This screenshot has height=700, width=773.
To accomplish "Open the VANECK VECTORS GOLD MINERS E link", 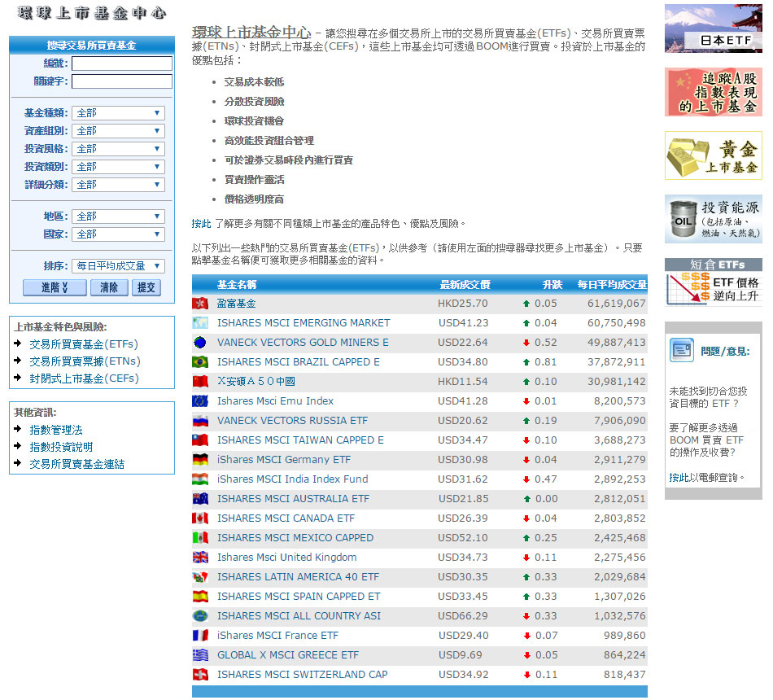I will click(x=304, y=343).
